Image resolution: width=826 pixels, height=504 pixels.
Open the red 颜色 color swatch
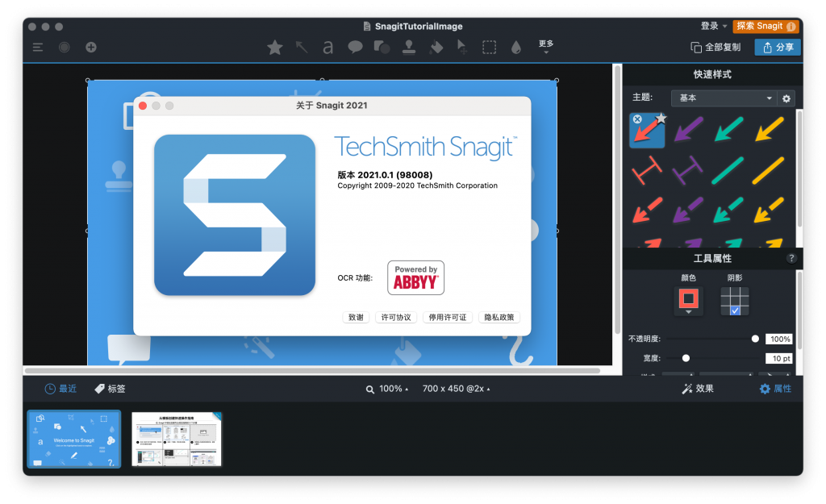pos(689,301)
